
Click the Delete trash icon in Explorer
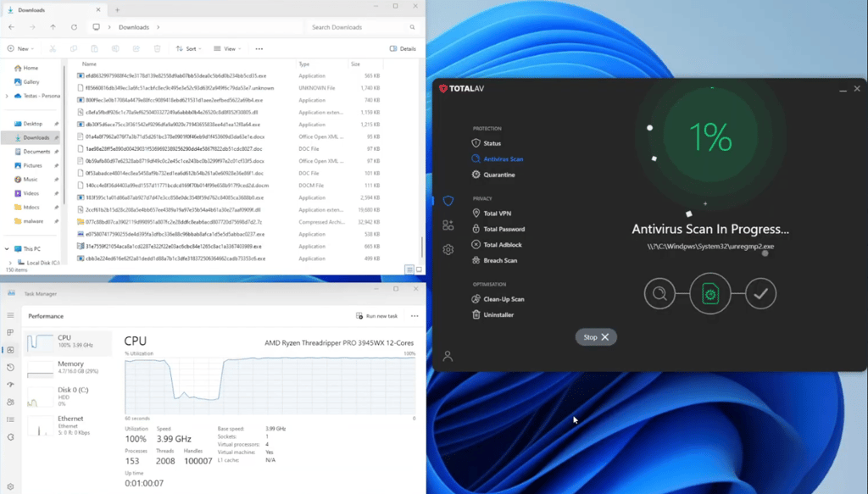click(x=157, y=48)
